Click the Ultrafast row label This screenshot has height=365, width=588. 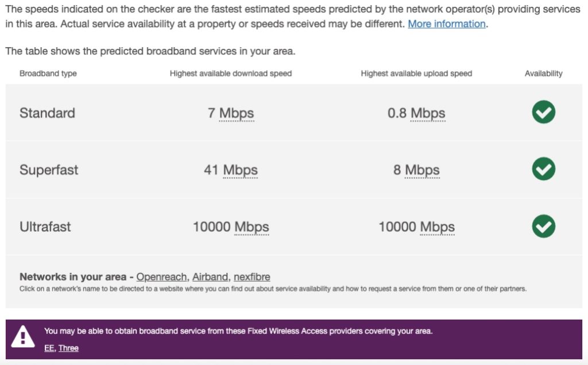pos(45,226)
